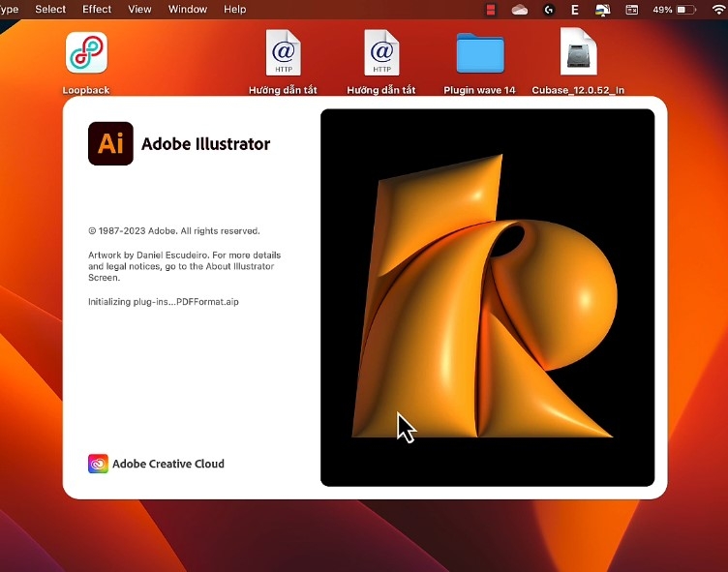The image size is (728, 572).
Task: Open the Effect menu
Action: click(x=97, y=10)
